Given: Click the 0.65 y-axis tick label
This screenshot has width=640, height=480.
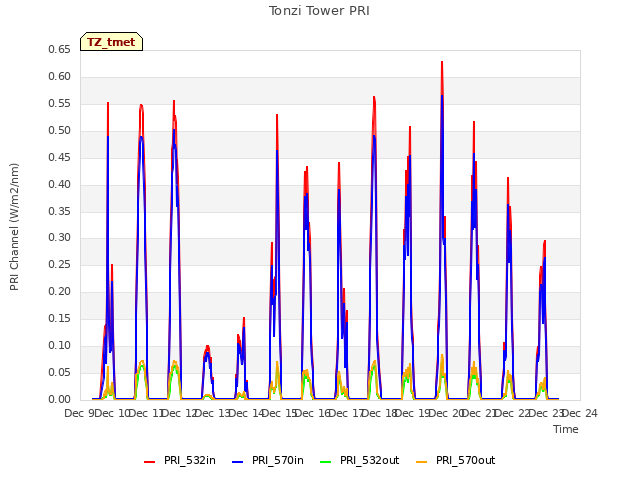Looking at the screenshot, I should [x=59, y=49].
